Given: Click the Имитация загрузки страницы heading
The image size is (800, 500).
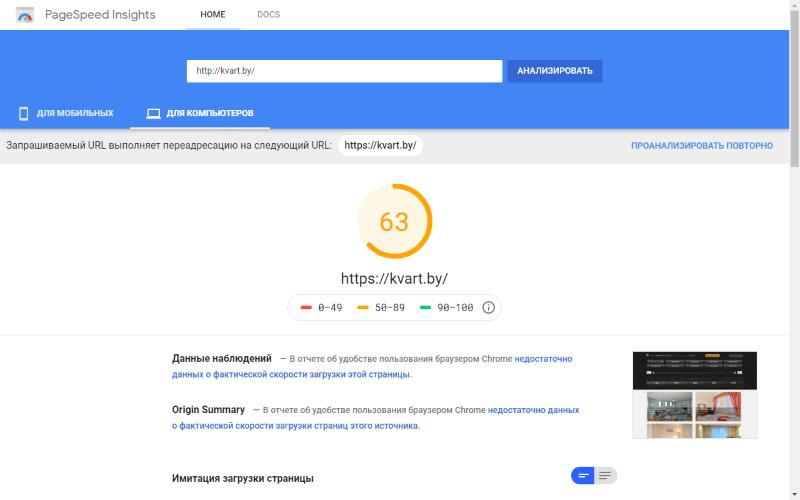Looking at the screenshot, I should [x=243, y=479].
